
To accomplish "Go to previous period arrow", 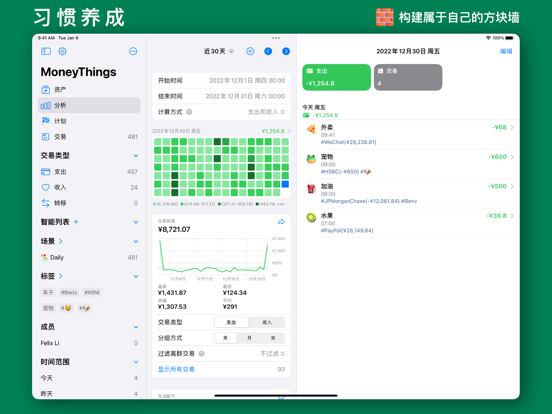I will tap(268, 51).
